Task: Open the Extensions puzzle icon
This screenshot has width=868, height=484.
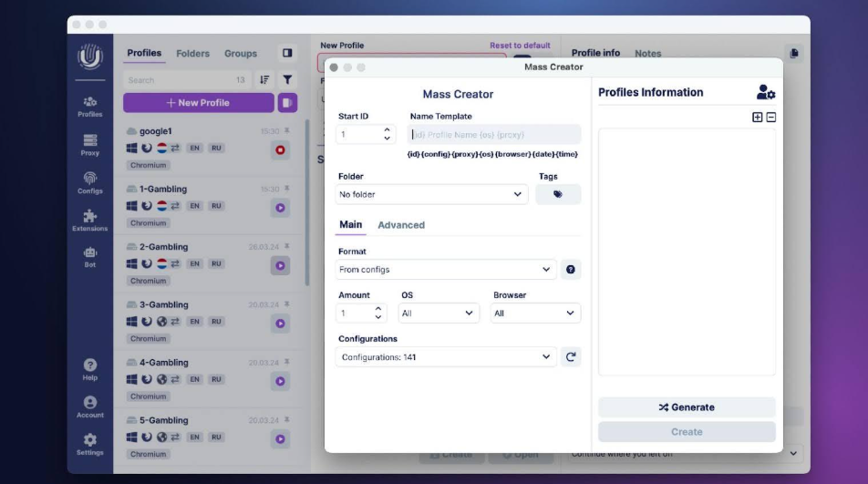Action: [x=90, y=220]
